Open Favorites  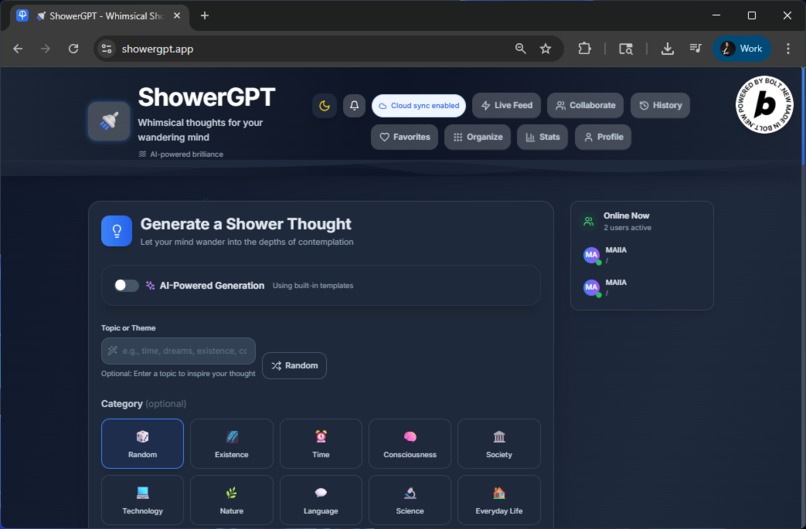(x=405, y=137)
